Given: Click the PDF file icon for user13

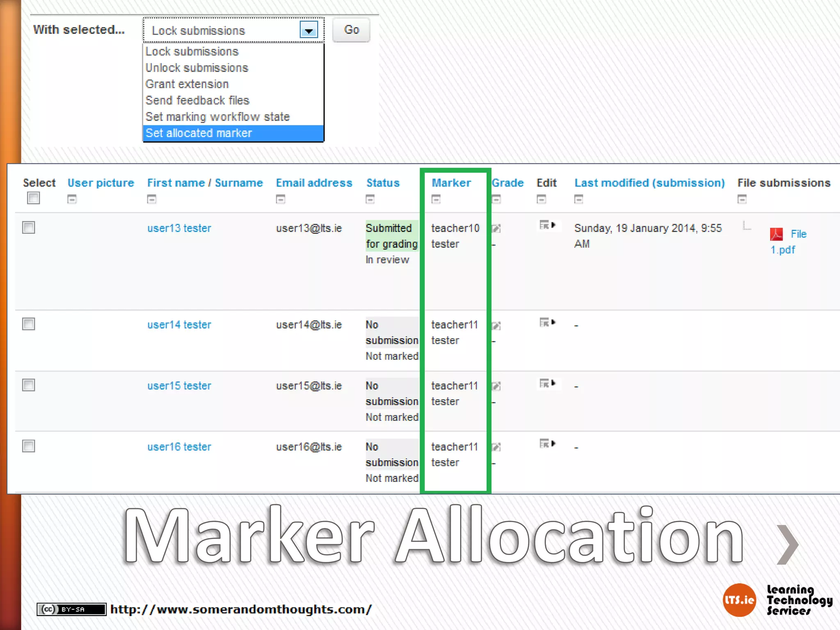Looking at the screenshot, I should [776, 234].
